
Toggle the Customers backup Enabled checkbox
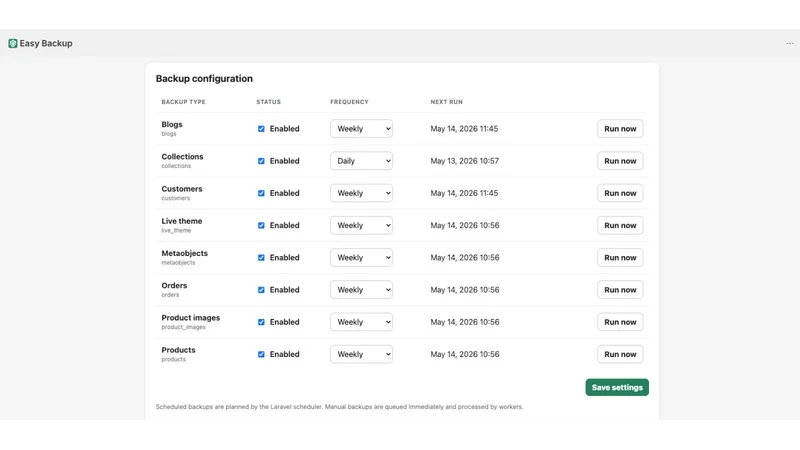click(261, 193)
